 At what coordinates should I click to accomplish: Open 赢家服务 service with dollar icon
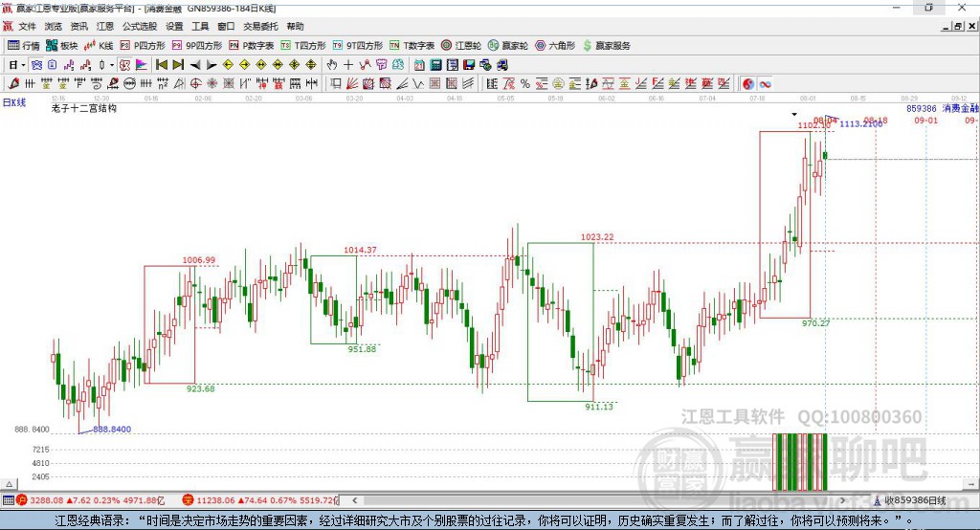(607, 46)
